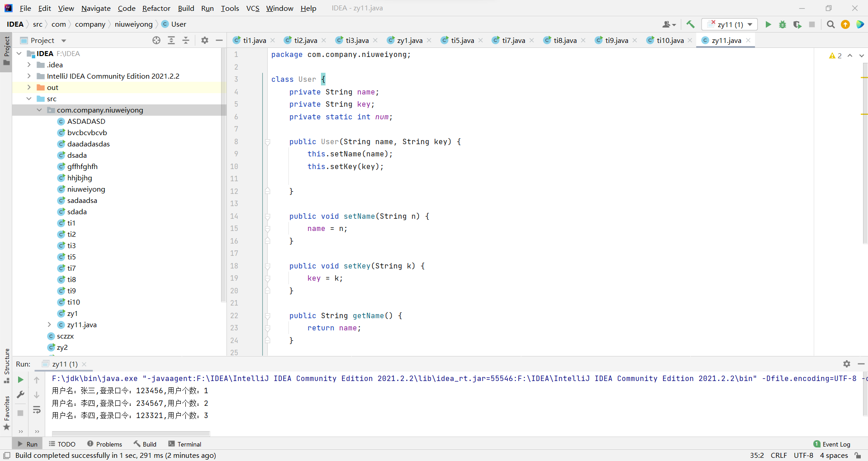Open the Problems tool window

coord(104,444)
